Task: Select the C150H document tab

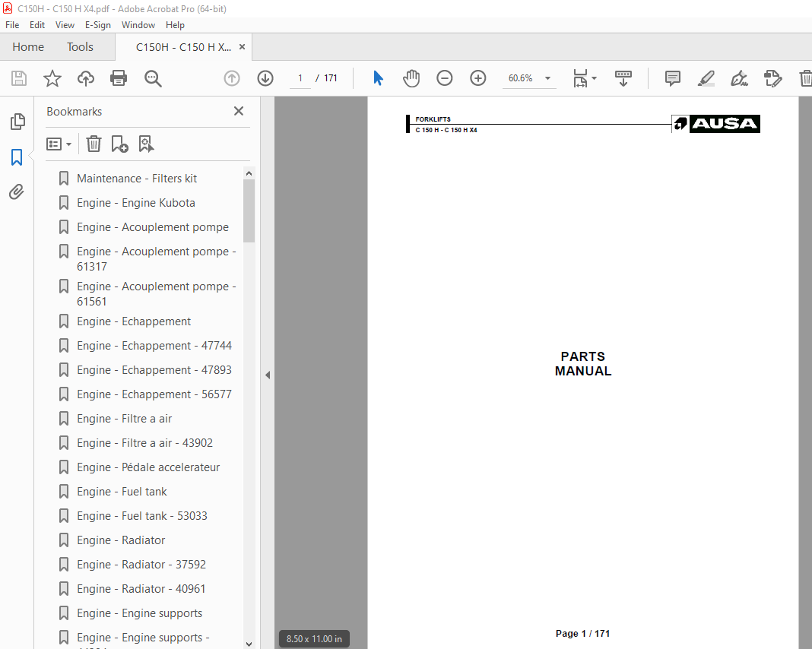Action: (183, 47)
